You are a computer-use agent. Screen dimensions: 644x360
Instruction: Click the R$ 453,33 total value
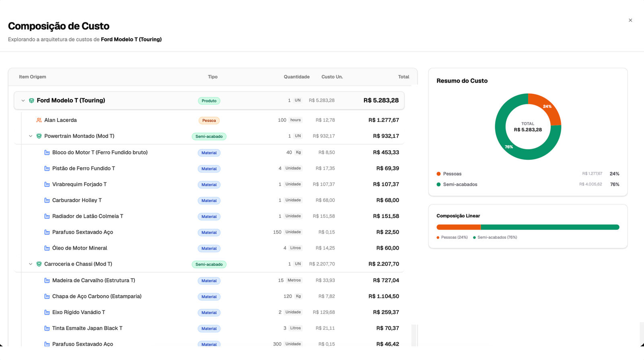point(386,153)
